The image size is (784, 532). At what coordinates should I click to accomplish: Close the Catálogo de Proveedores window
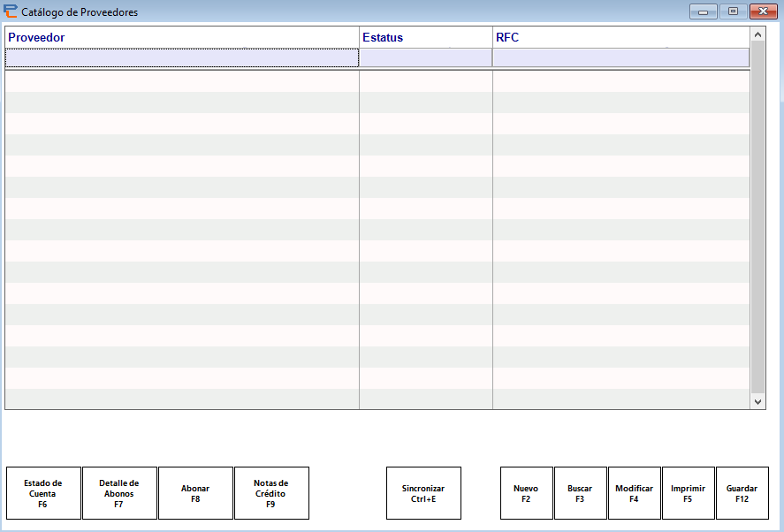click(763, 11)
